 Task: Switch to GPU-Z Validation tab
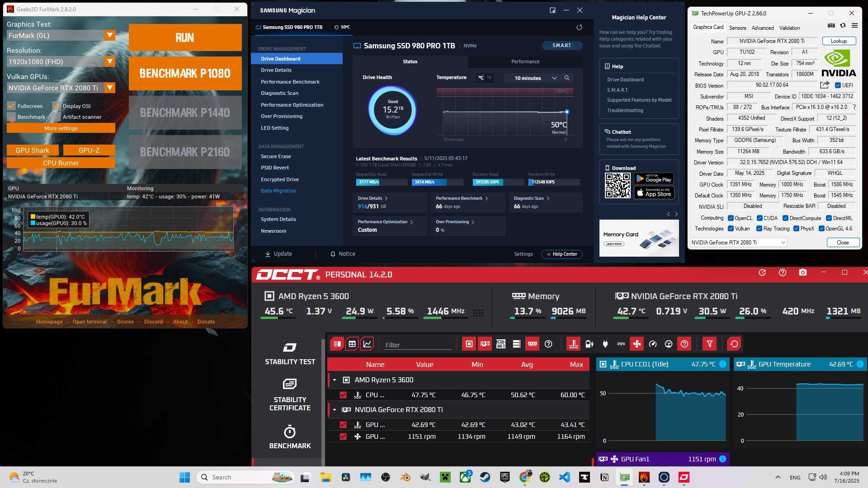(x=789, y=28)
